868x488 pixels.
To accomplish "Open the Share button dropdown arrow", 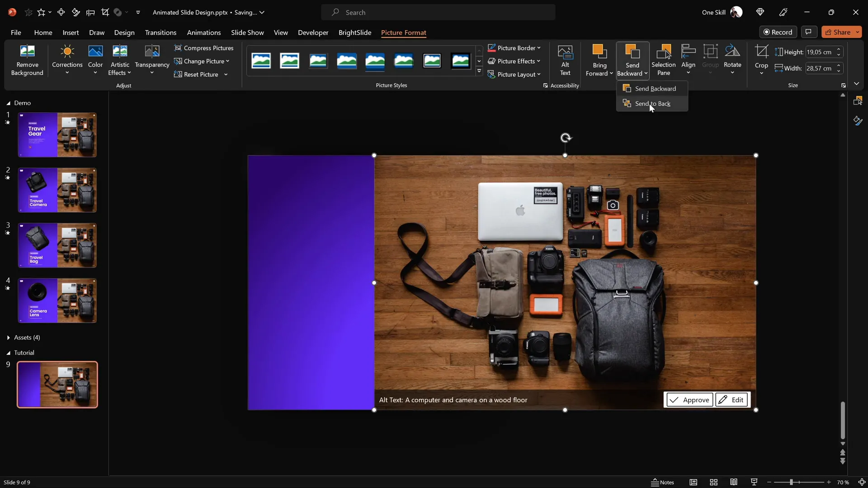I will (x=857, y=32).
